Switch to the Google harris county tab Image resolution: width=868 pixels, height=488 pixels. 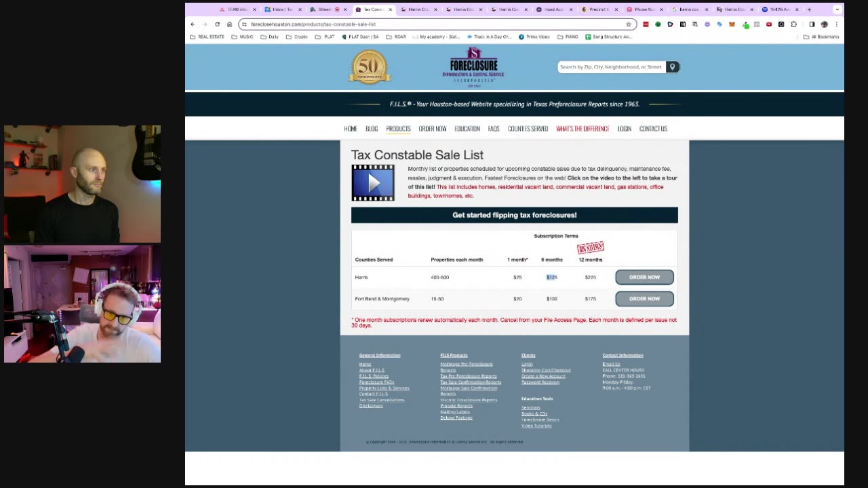pyautogui.click(x=690, y=9)
